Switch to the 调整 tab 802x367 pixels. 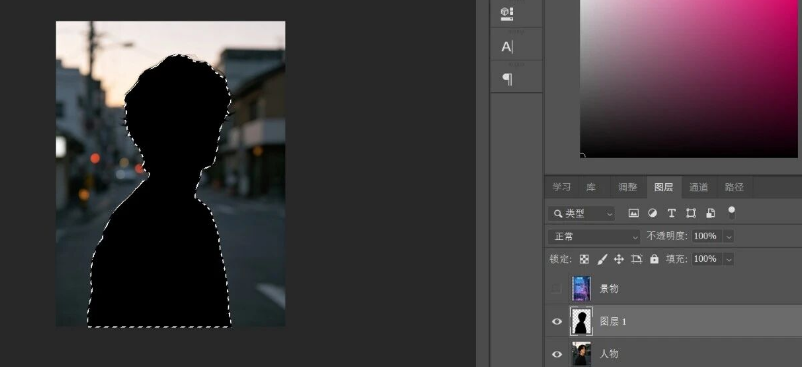[x=628, y=187]
